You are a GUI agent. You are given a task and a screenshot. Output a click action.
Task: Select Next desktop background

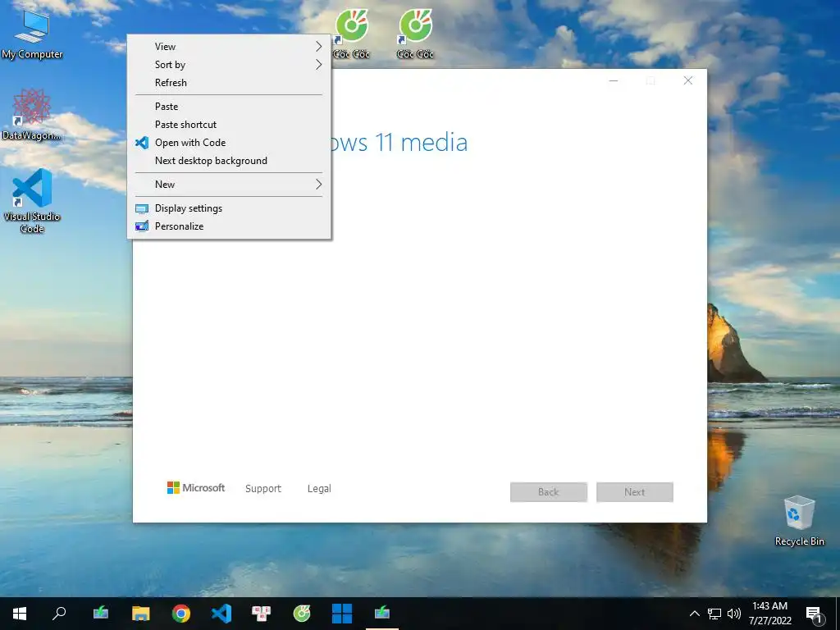click(x=230, y=161)
